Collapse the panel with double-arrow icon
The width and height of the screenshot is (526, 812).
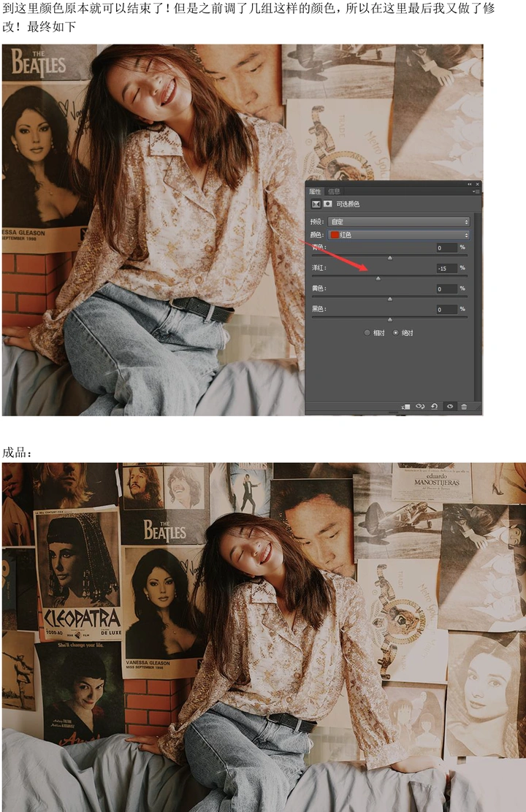tap(470, 184)
